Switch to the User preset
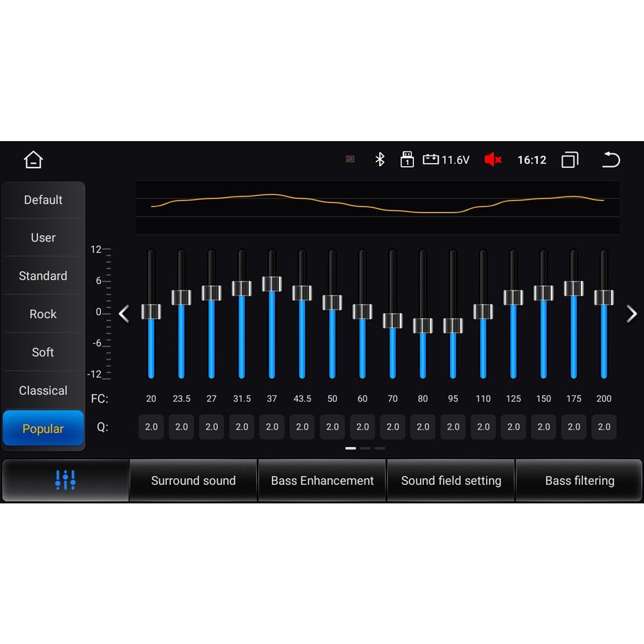The width and height of the screenshot is (644, 644). click(43, 238)
